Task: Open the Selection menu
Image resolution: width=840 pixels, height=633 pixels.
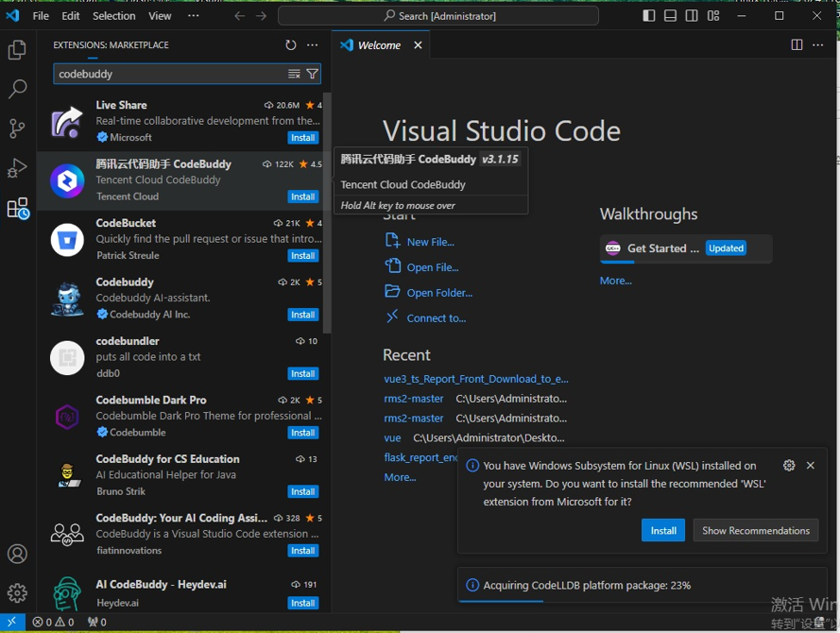Action: pyautogui.click(x=114, y=16)
